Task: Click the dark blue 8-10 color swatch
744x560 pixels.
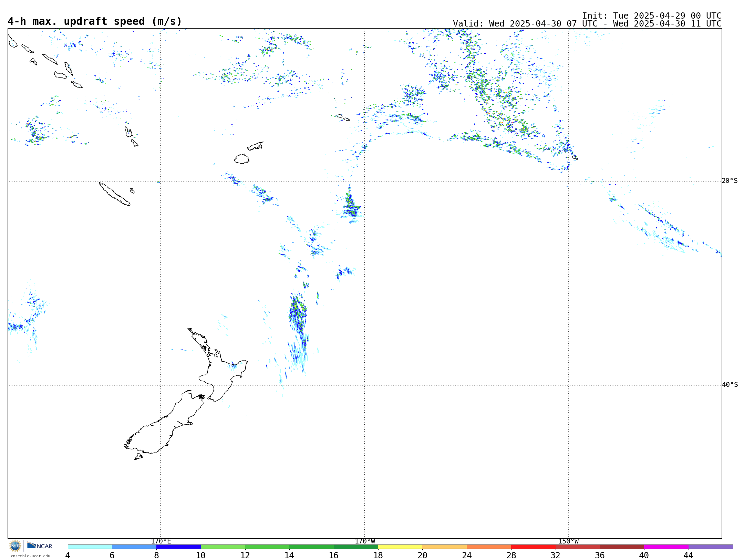Action: tap(178, 547)
